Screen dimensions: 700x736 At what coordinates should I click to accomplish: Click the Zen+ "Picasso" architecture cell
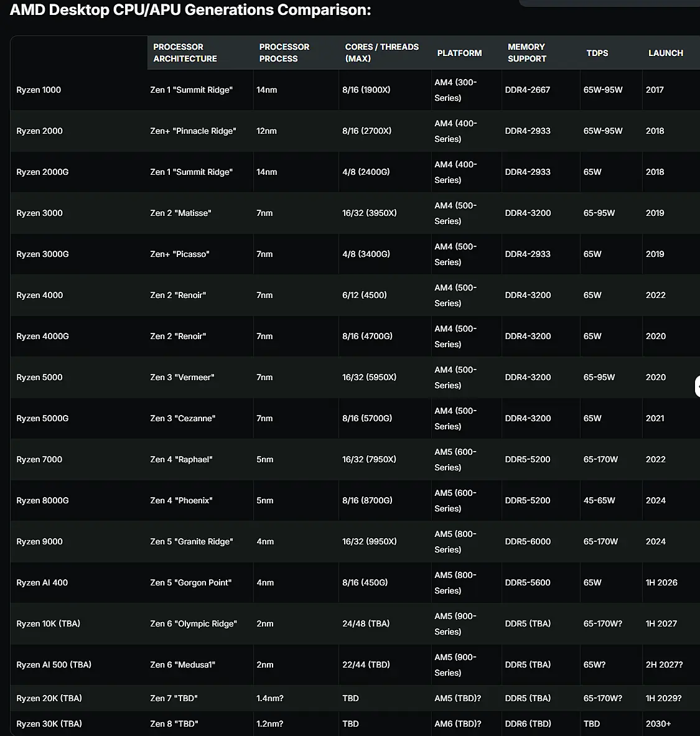tap(180, 254)
